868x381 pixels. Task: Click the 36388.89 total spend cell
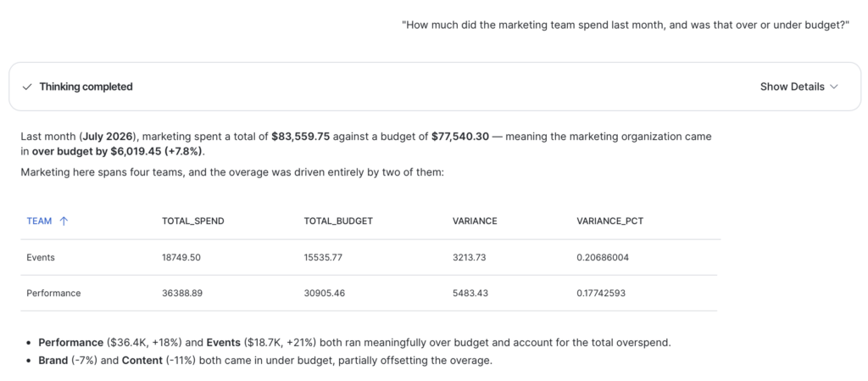(182, 293)
